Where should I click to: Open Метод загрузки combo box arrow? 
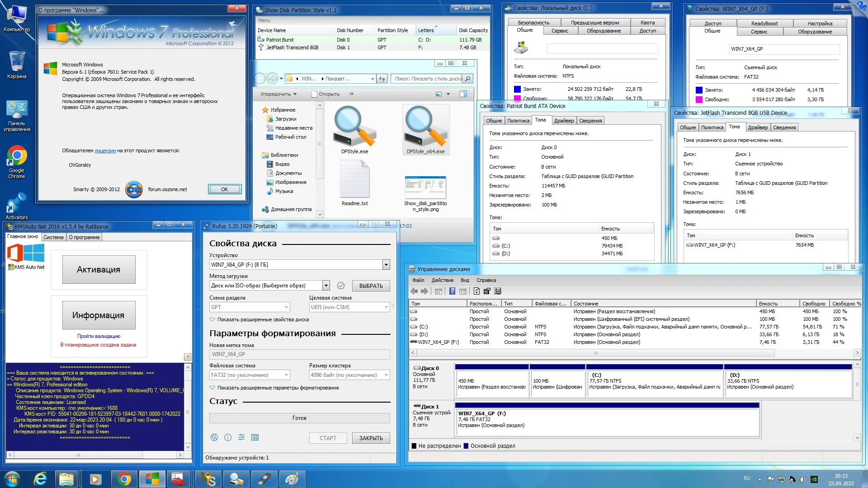point(326,286)
